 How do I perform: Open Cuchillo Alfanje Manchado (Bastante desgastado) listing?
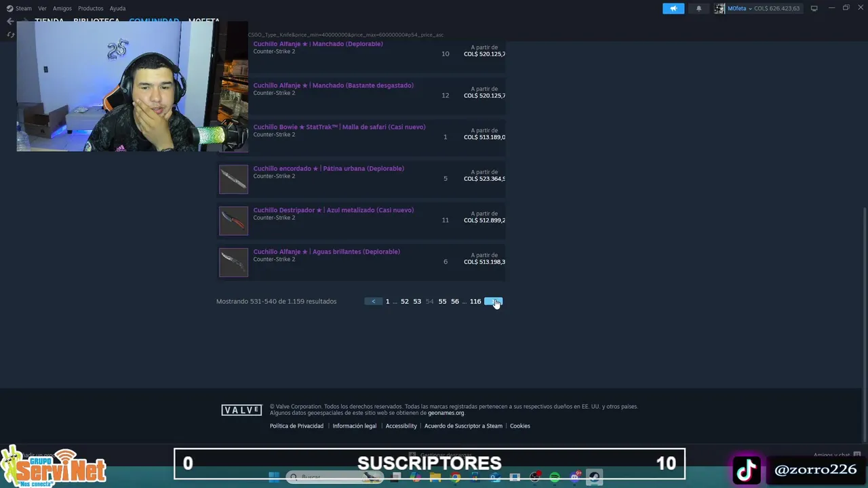333,85
